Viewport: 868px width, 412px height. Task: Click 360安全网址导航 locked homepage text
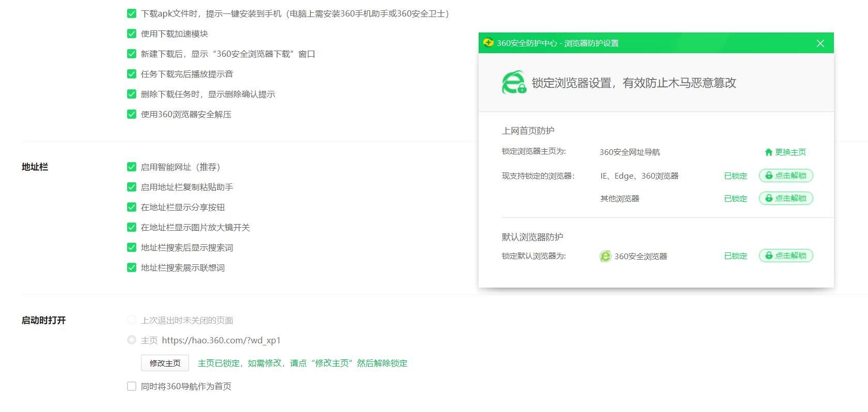point(629,152)
